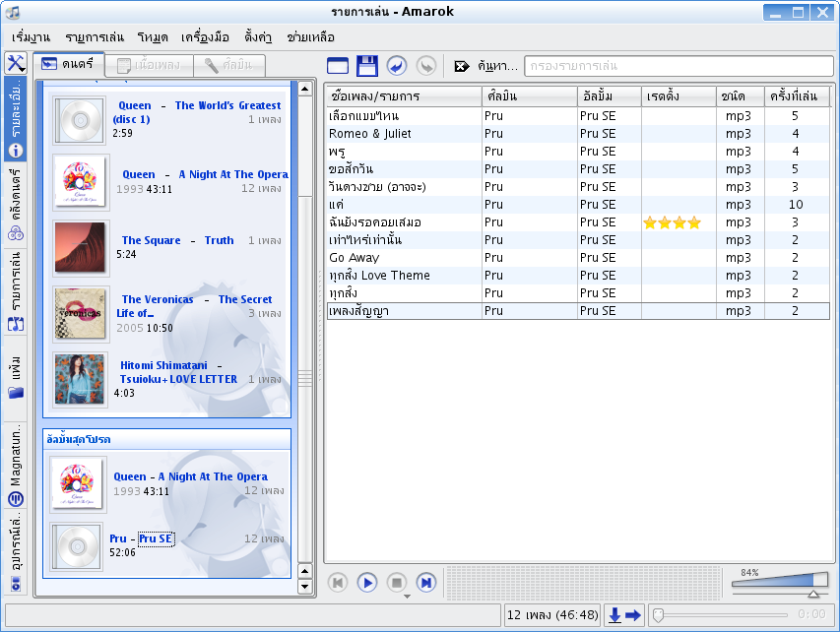Screen dimensions: 840x632
Task: Skip to the previous track
Action: [338, 582]
